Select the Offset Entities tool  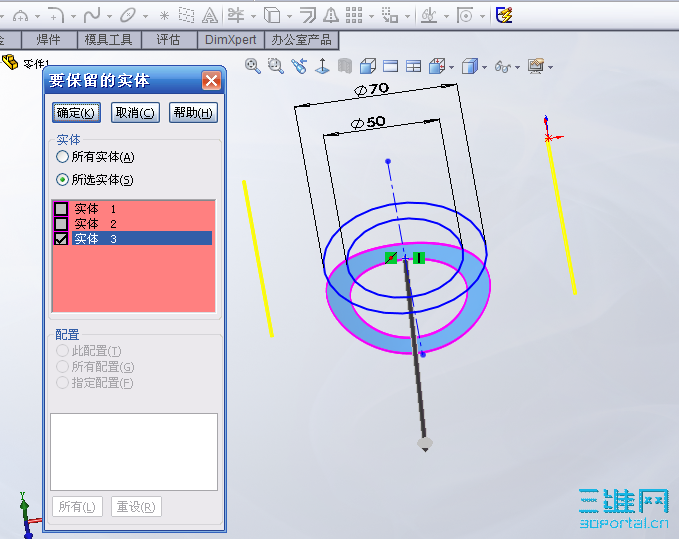(x=308, y=16)
